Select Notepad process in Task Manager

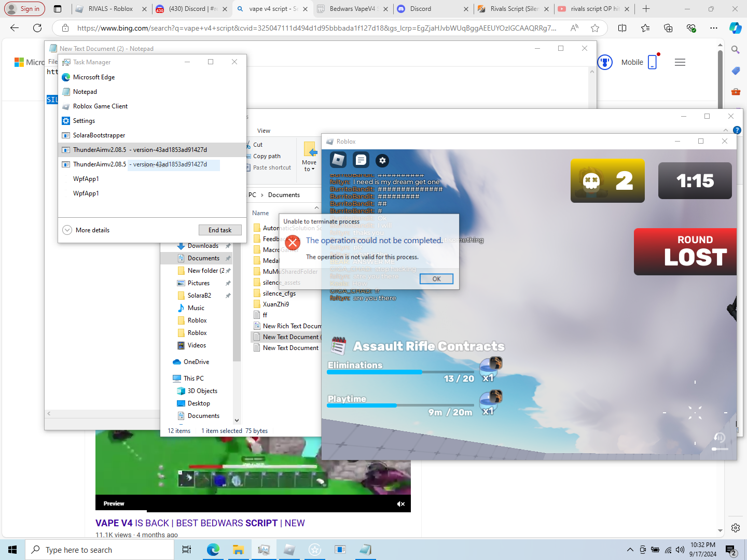tap(151, 92)
